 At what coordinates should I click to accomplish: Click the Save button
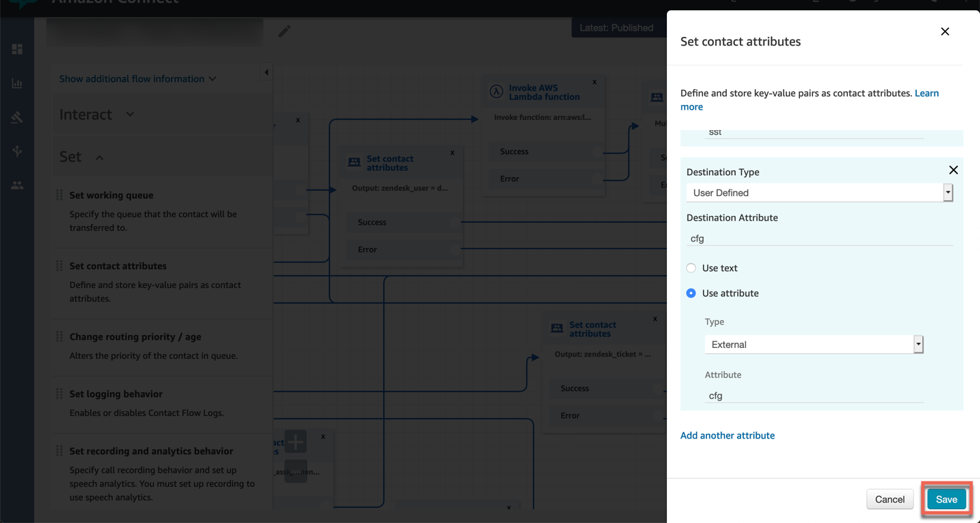tap(946, 499)
